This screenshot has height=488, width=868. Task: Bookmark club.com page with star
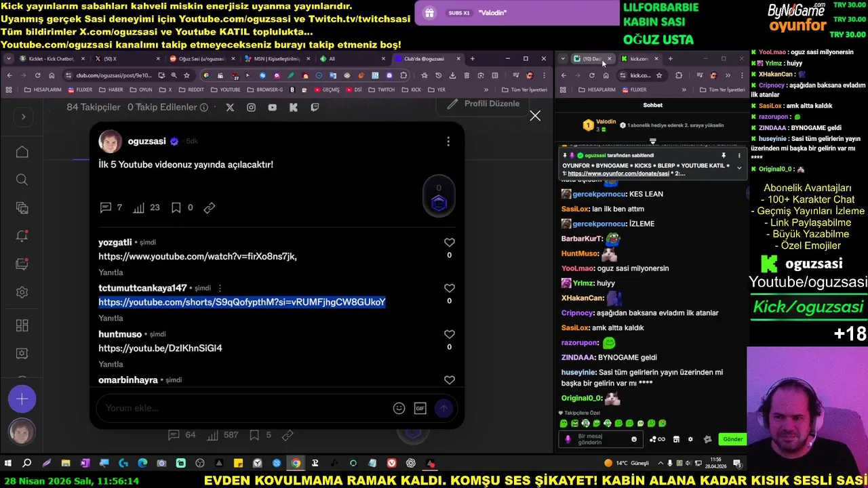(x=187, y=75)
